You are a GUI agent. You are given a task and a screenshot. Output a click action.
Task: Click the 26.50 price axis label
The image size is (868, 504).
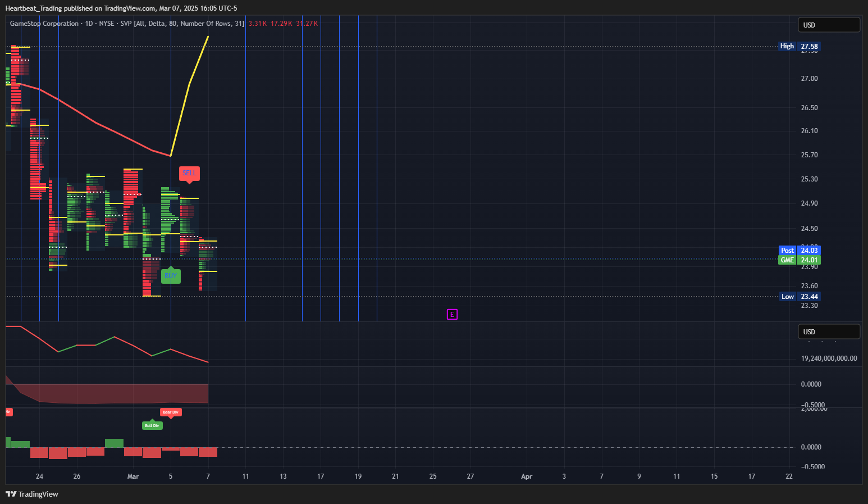pyautogui.click(x=809, y=107)
